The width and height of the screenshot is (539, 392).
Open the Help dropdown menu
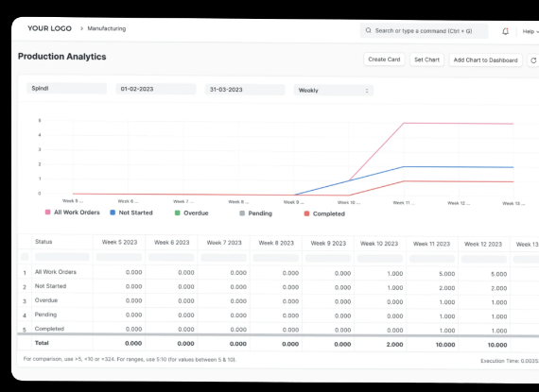pyautogui.click(x=530, y=31)
